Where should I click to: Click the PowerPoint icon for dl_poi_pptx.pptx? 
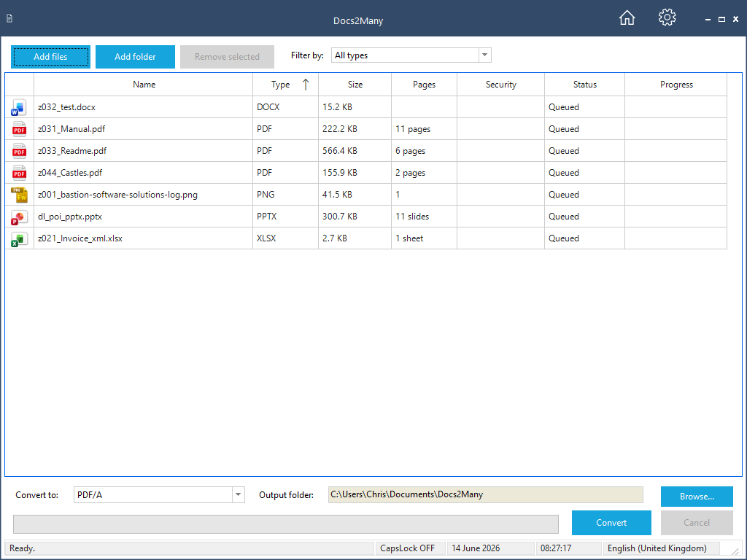[19, 217]
